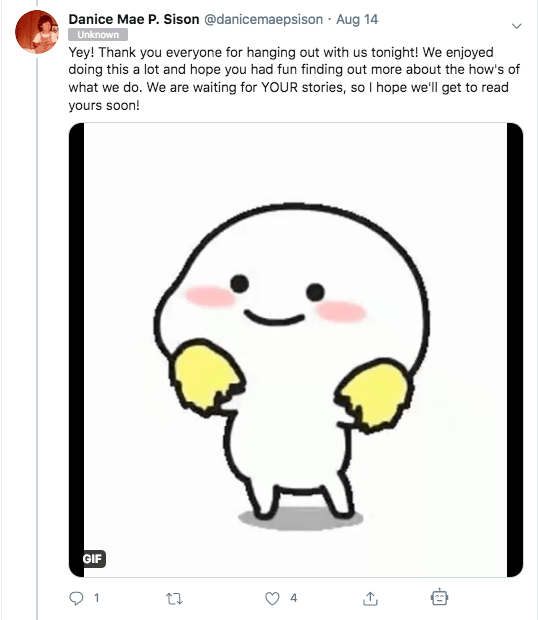Click the robot face icon under tweet
The height and width of the screenshot is (620, 538).
(x=439, y=597)
